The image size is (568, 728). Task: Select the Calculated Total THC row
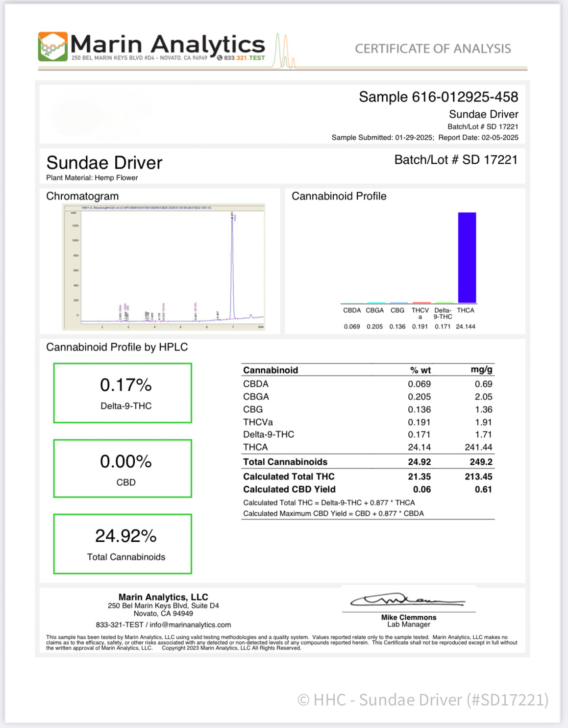click(x=368, y=477)
